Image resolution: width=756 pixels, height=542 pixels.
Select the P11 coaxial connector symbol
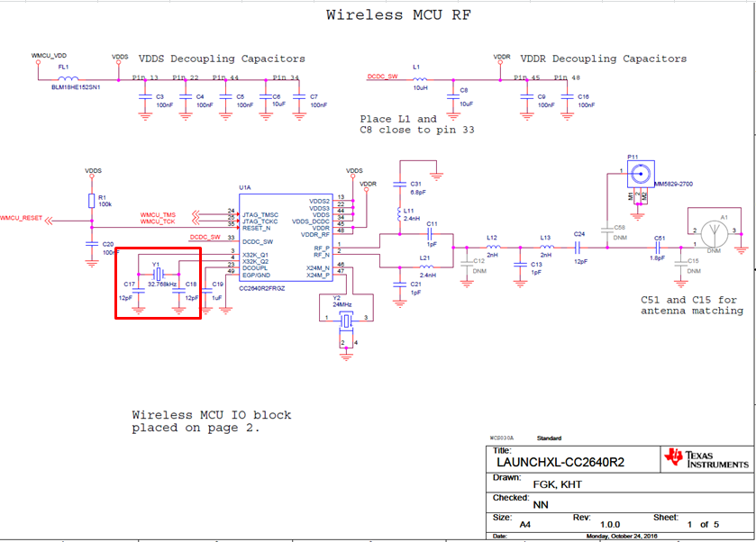pyautogui.click(x=641, y=174)
